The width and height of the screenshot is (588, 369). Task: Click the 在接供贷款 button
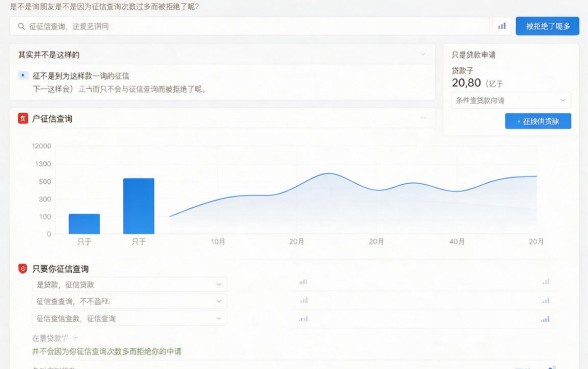[x=538, y=121]
